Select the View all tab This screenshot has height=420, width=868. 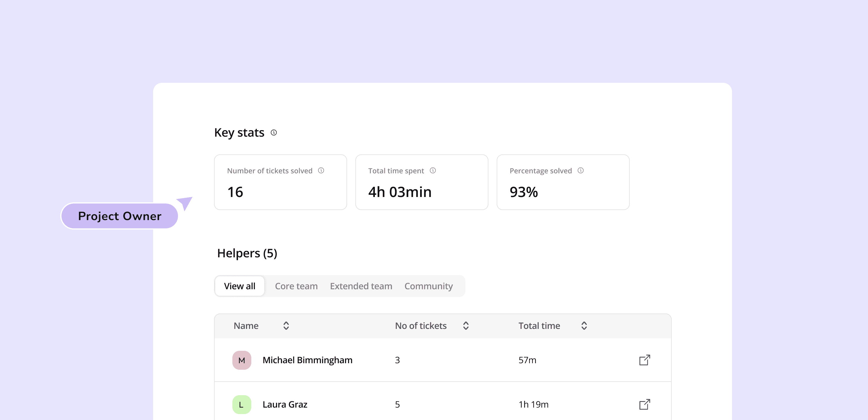(x=239, y=286)
